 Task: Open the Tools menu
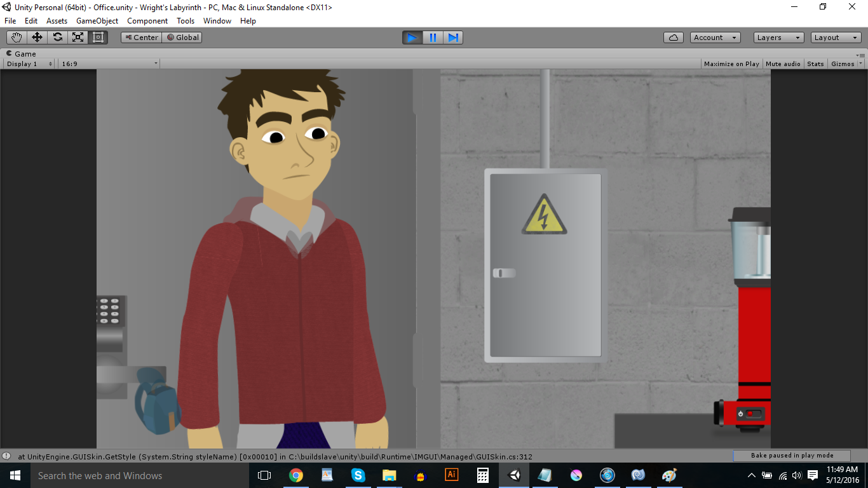[x=186, y=21]
